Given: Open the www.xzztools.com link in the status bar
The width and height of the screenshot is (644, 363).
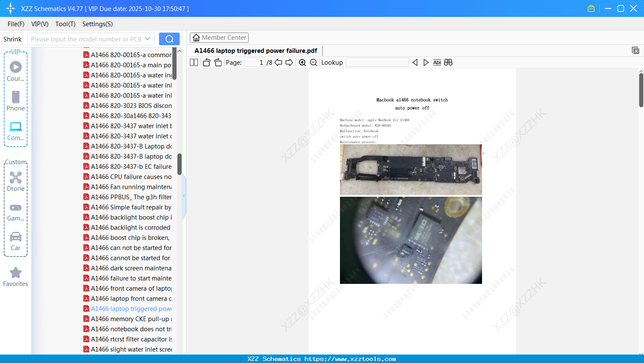Looking at the screenshot, I should (350, 359).
